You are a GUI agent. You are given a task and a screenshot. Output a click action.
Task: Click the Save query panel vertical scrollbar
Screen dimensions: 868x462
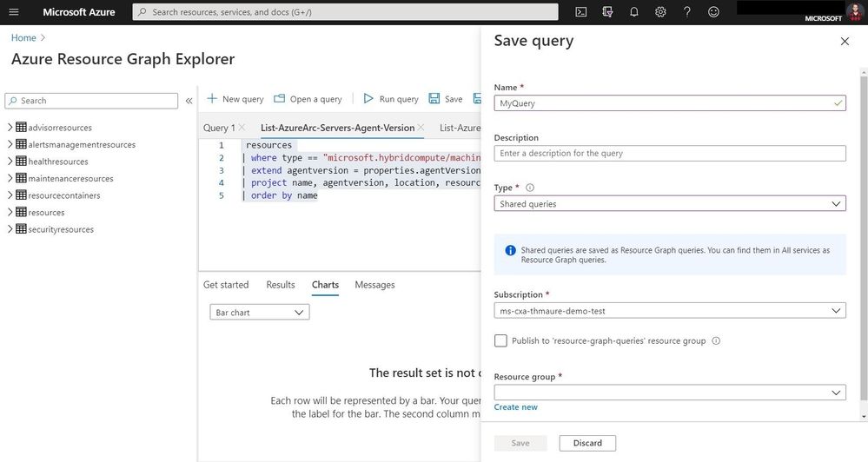(864, 238)
